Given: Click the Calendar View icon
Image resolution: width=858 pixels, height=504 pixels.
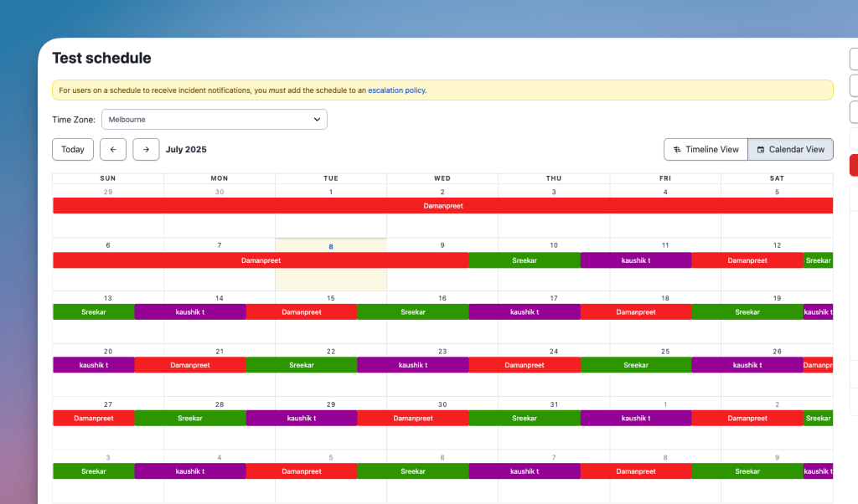Looking at the screenshot, I should pyautogui.click(x=761, y=150).
